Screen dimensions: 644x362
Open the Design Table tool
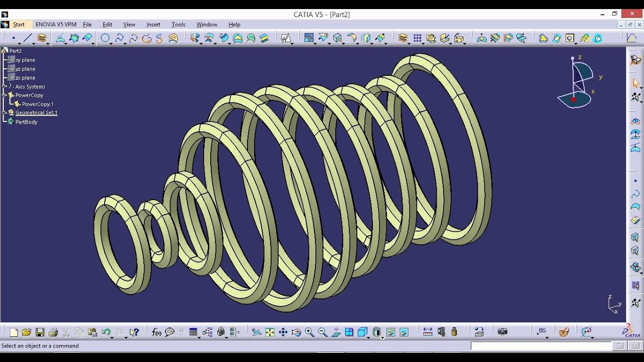[193, 332]
